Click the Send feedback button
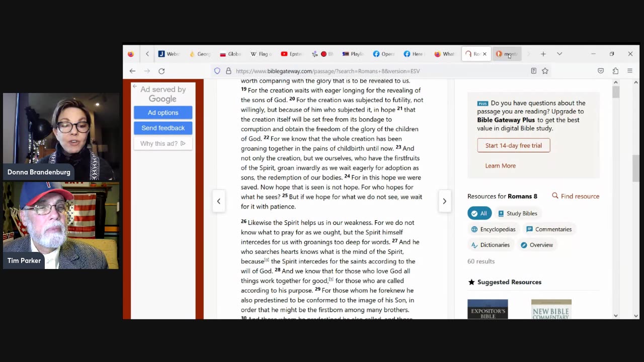Viewport: 644px width, 362px height. point(163,128)
